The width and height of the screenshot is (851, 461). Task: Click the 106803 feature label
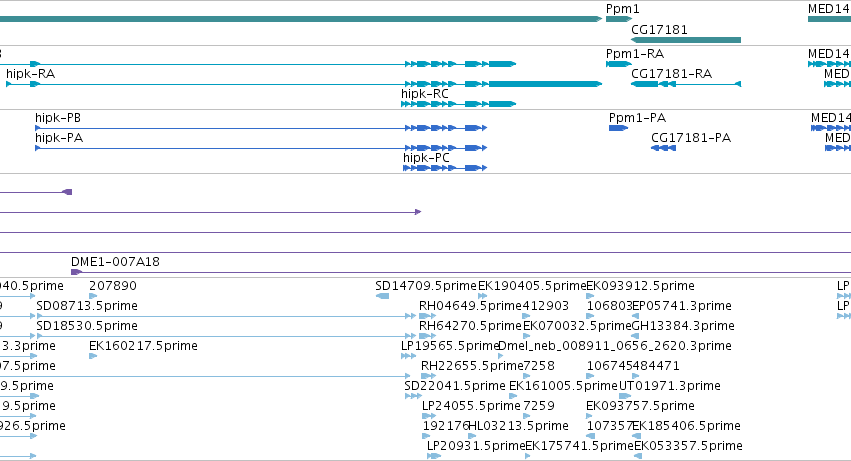point(609,306)
